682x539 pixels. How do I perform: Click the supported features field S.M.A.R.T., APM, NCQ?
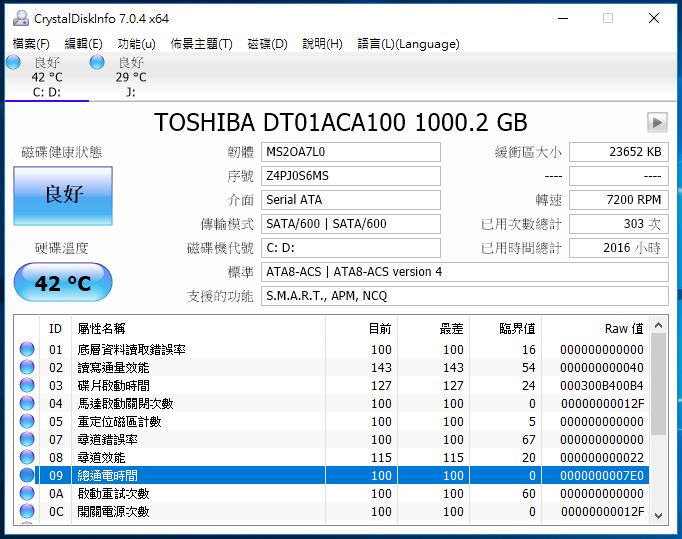(x=465, y=296)
